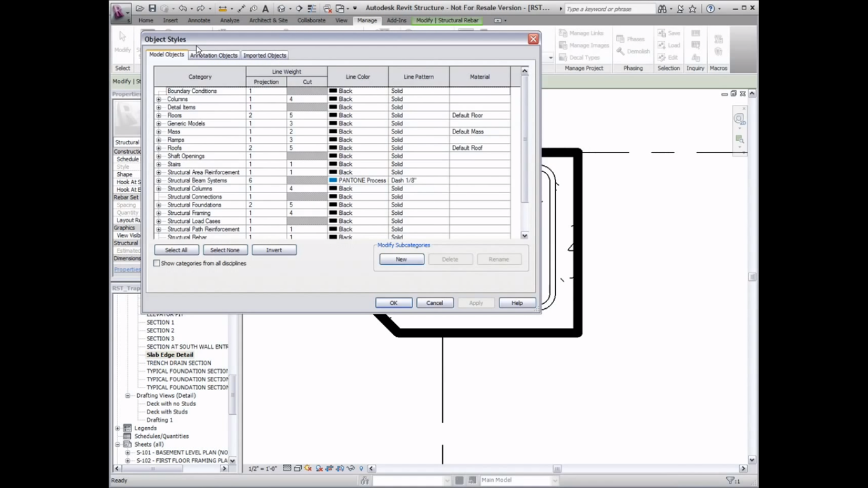This screenshot has height=488, width=868.
Task: Click the Reveal Hidden Elements lightbulb icon
Action: (361, 468)
